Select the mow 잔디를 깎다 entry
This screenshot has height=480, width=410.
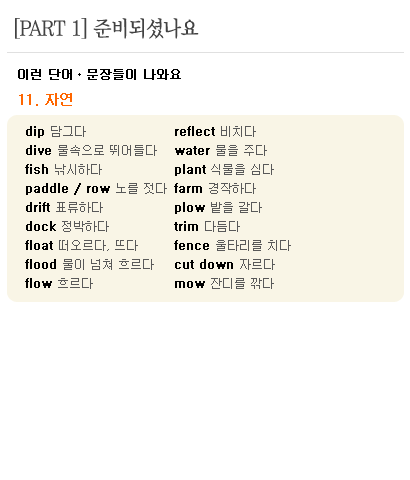click(224, 283)
